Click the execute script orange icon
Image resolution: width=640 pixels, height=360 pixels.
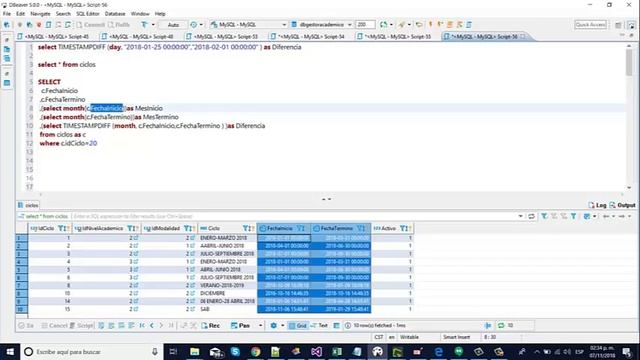[x=449, y=25]
